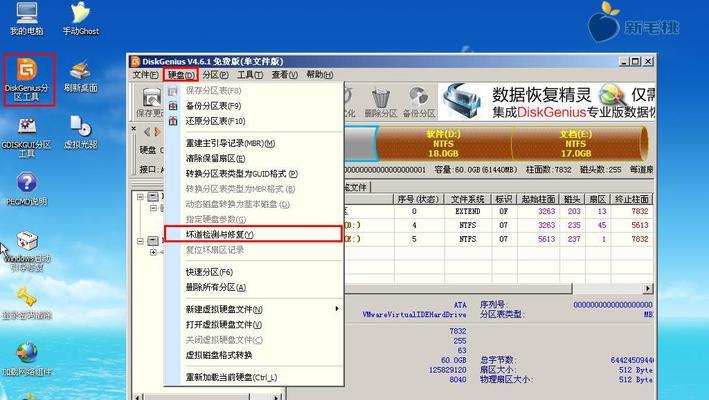
Task: Select the 软件(D:) NTFS 18.0GB partition bar
Action: [444, 144]
